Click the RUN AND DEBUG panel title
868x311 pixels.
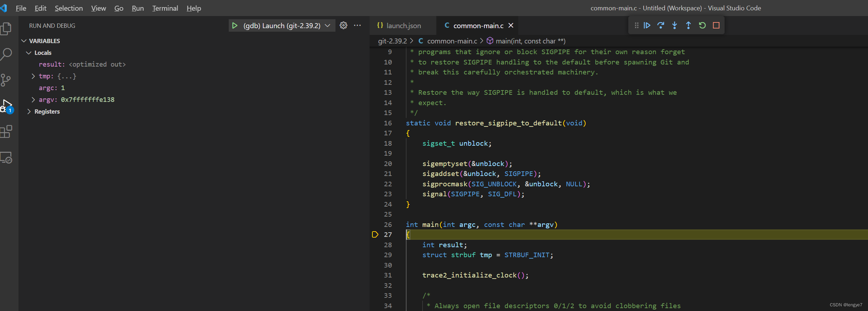pyautogui.click(x=52, y=26)
